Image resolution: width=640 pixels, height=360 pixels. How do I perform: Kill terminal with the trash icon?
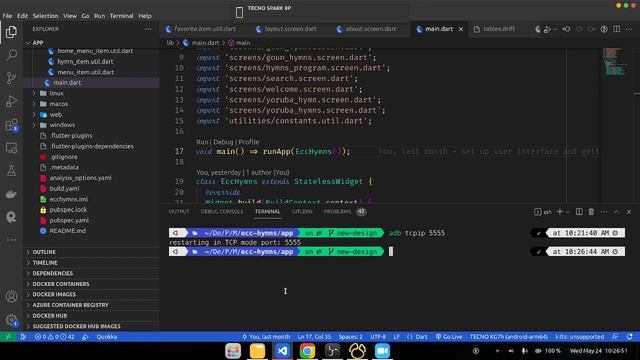[591, 211]
